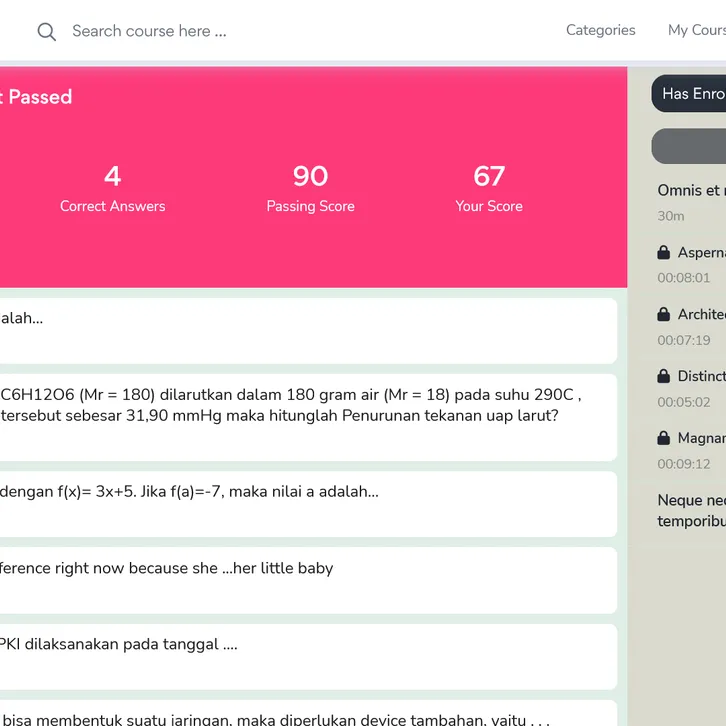This screenshot has height=726, width=726.
Task: Click the lock icon beside the Asperna lesson
Action: point(664,253)
